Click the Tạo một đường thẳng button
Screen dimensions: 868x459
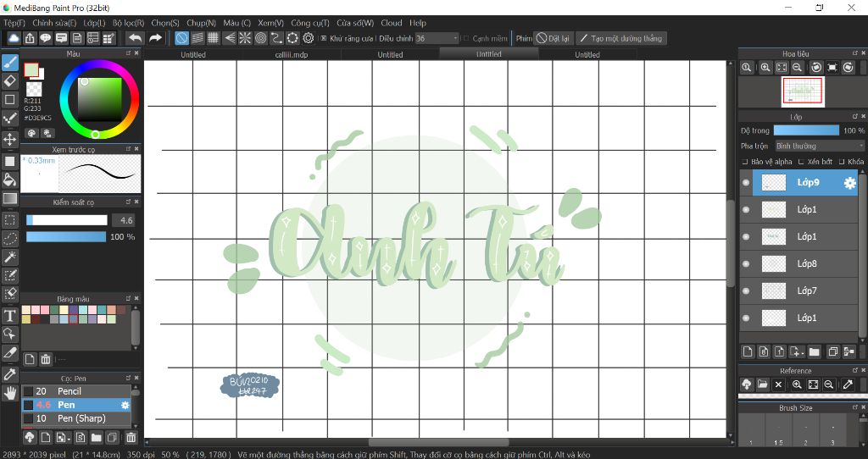click(621, 38)
